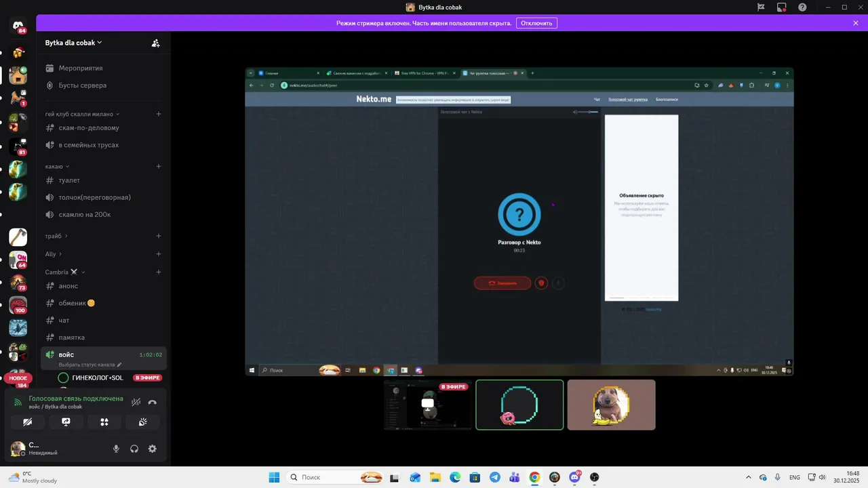Image resolution: width=868 pixels, height=488 pixels.
Task: Click Голосовая связь подключена connection status
Action: (x=76, y=399)
